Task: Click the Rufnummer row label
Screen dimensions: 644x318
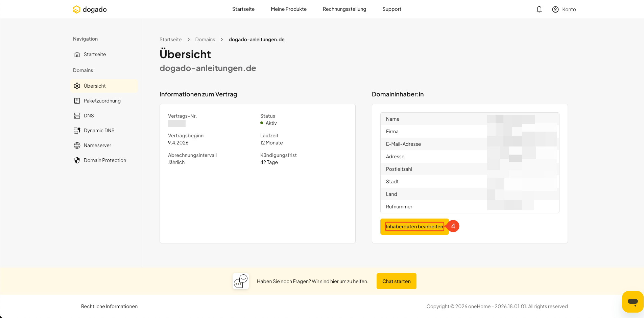Action: (399, 207)
